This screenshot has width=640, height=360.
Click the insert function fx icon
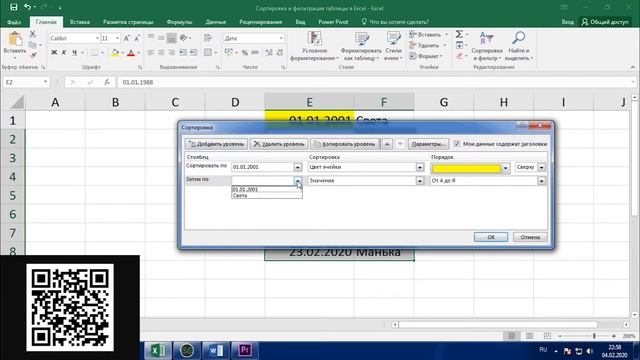click(x=107, y=82)
